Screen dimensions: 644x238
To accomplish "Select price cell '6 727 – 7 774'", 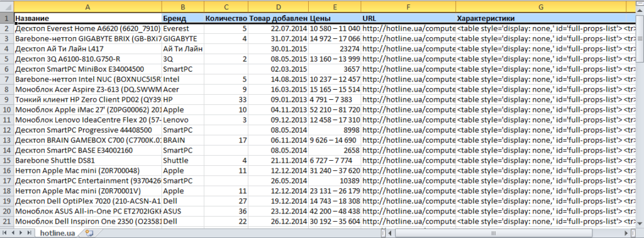I will pyautogui.click(x=335, y=160).
